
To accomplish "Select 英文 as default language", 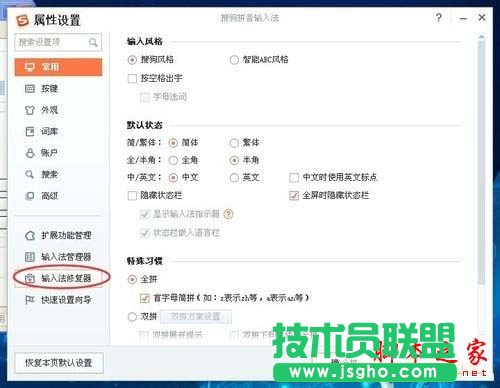I will pos(234,178).
